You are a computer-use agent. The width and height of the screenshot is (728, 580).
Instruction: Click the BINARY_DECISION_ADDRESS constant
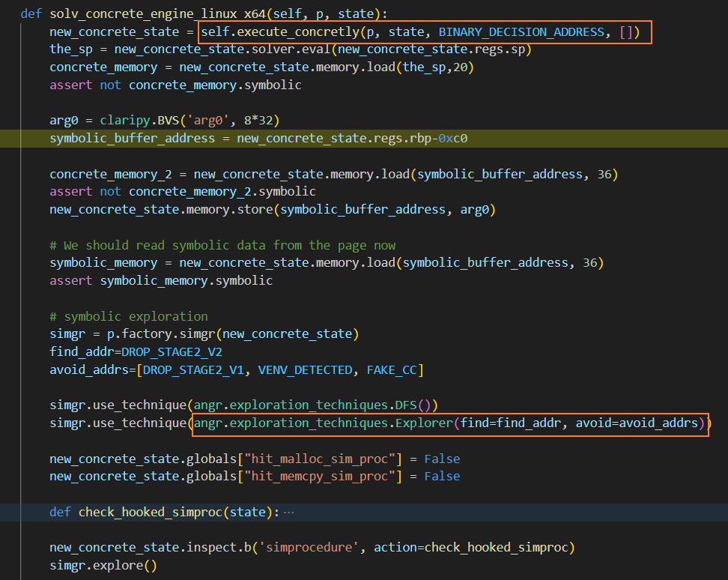click(x=521, y=32)
